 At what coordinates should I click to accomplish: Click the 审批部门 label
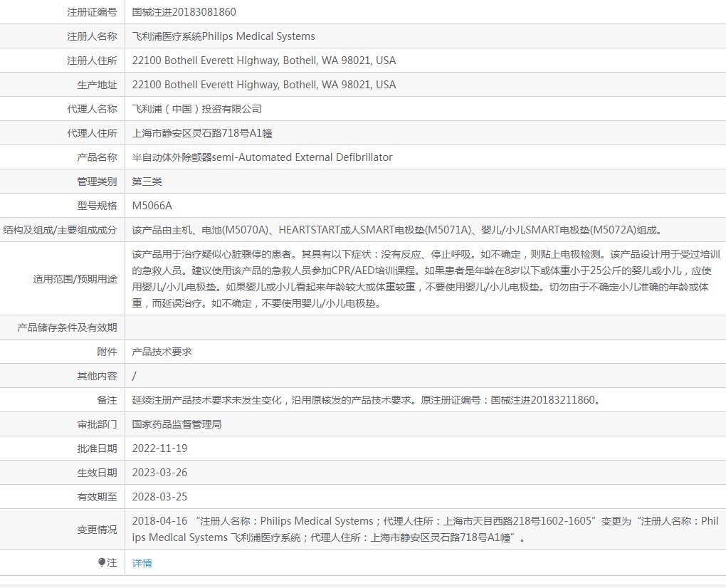pos(98,424)
